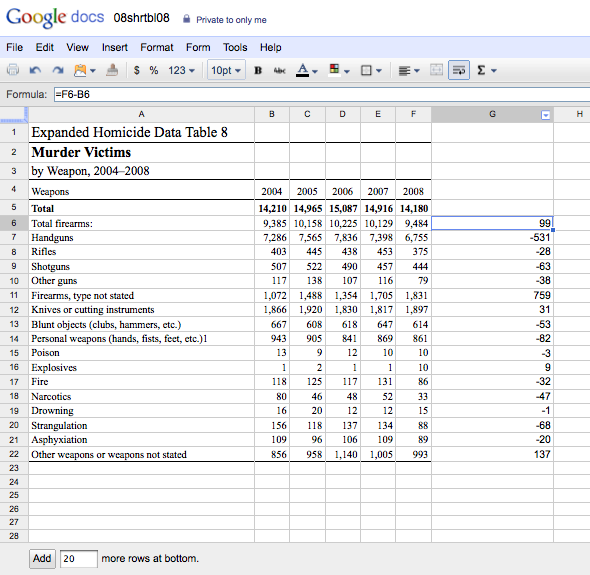This screenshot has height=575, width=590.
Task: Click the lock sharing icon
Action: [186, 19]
